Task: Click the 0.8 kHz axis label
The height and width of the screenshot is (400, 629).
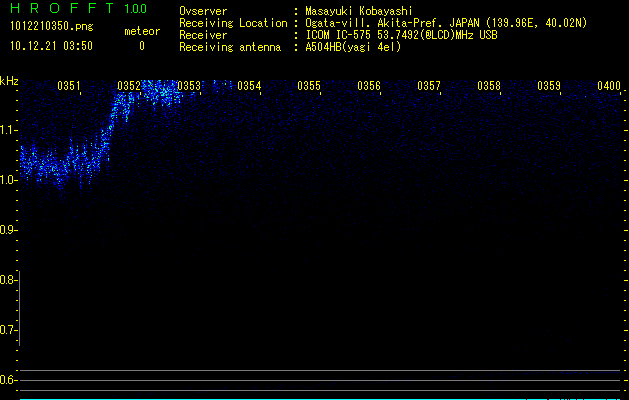Action: pyautogui.click(x=8, y=280)
